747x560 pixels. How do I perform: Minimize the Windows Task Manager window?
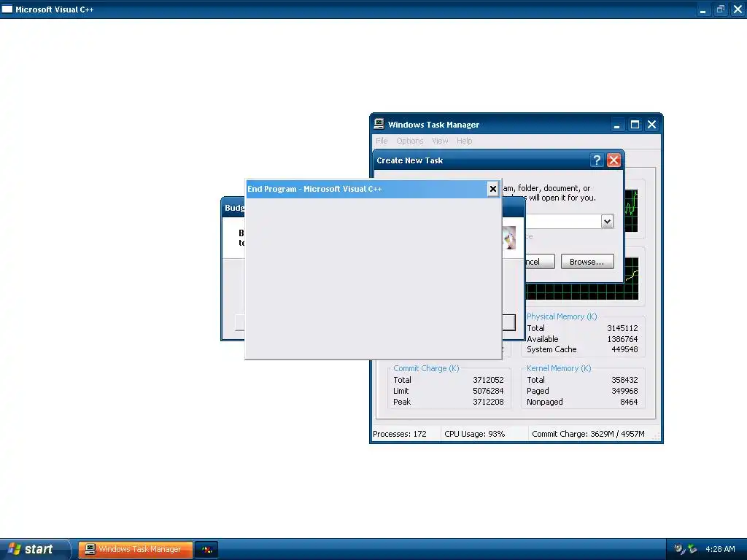click(617, 125)
